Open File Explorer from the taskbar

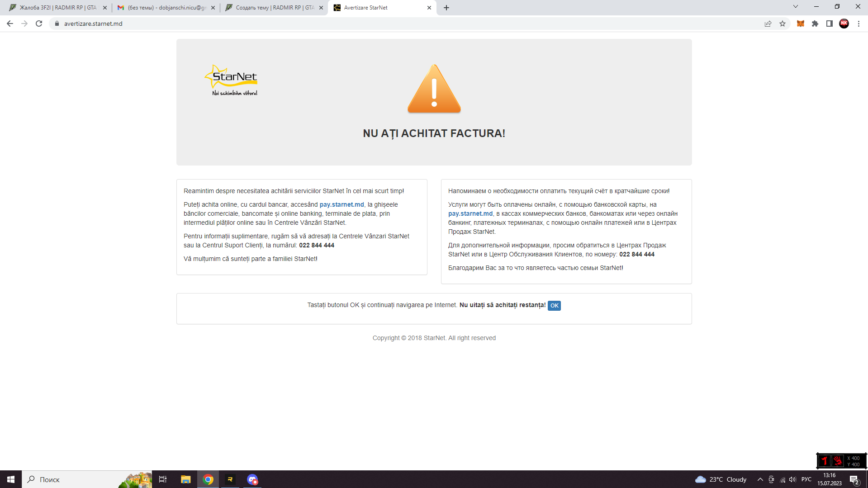click(185, 479)
